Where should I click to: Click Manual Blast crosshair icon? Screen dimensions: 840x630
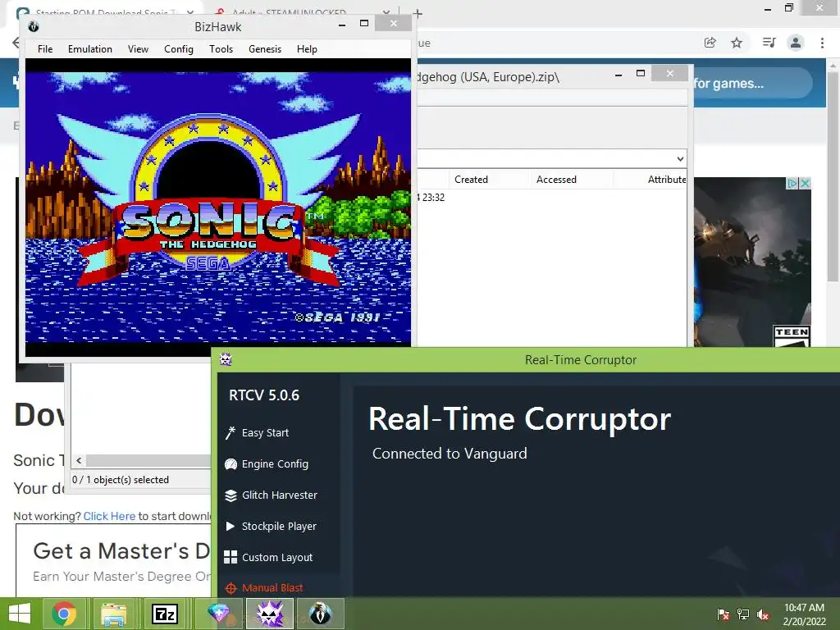click(x=231, y=588)
